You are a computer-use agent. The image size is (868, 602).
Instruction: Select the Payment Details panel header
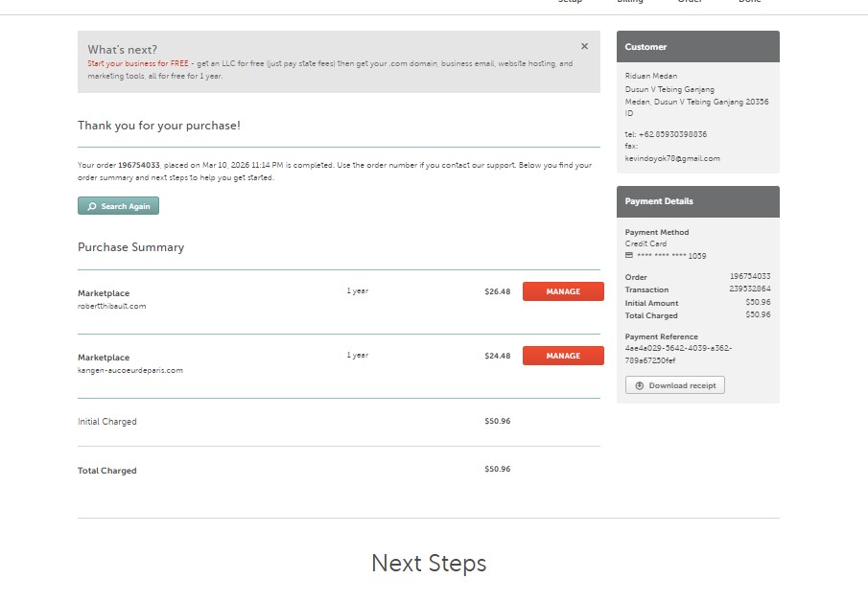coord(697,201)
